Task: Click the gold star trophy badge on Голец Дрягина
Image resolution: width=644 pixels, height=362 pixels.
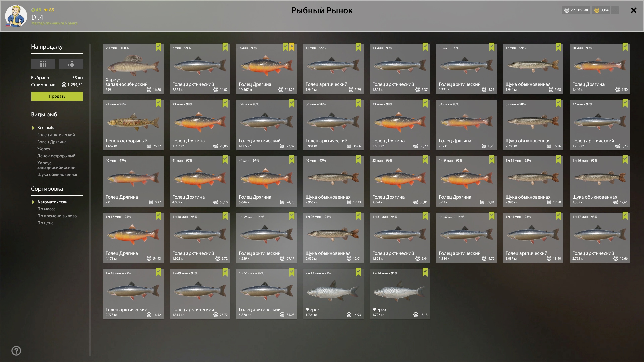Action: point(292,47)
